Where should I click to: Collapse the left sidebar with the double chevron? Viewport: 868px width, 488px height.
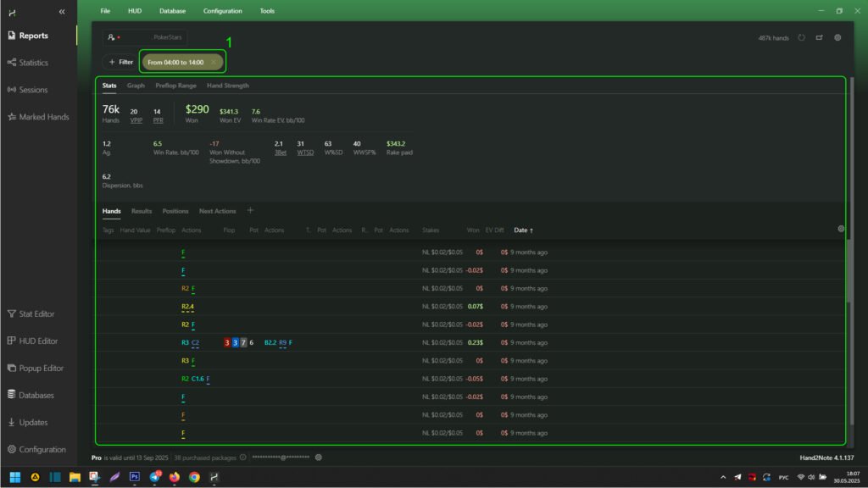(x=61, y=11)
